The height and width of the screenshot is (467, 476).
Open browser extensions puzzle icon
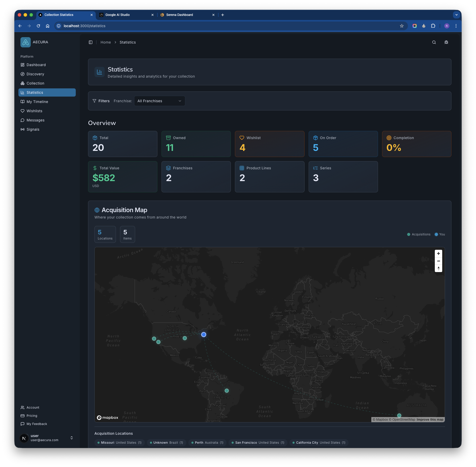(433, 26)
